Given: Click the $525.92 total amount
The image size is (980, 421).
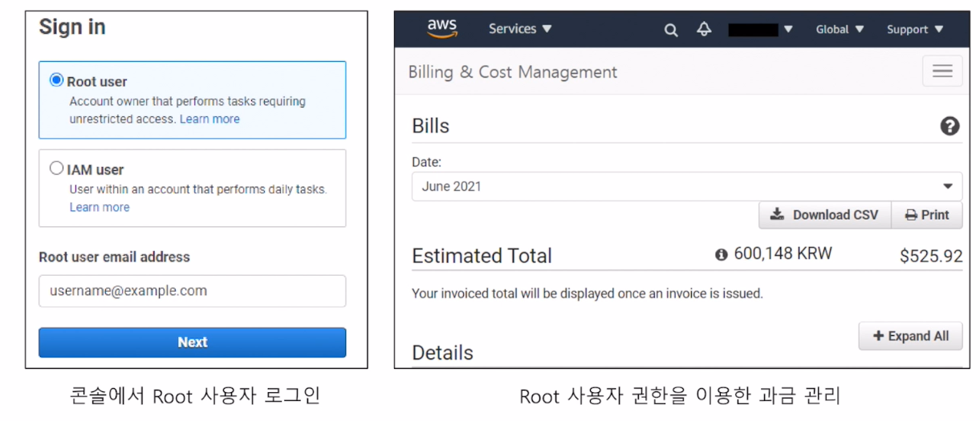Looking at the screenshot, I should point(931,256).
